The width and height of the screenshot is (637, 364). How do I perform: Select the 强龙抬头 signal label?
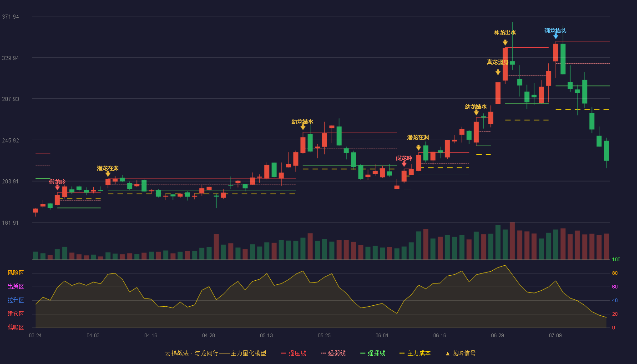[x=556, y=31]
